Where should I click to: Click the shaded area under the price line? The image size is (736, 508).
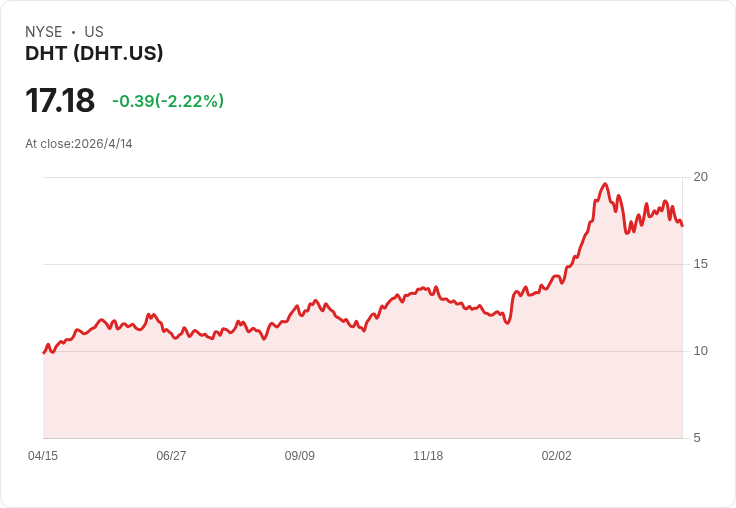tap(360, 390)
